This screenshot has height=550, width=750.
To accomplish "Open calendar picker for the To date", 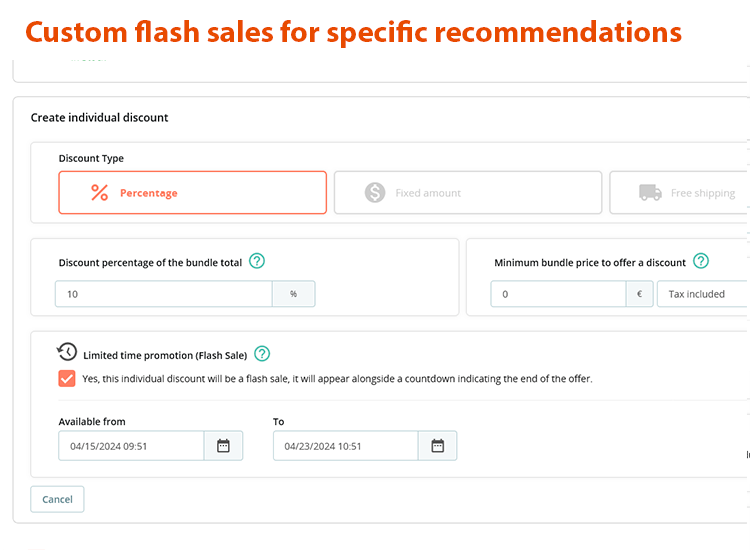I will tap(437, 446).
